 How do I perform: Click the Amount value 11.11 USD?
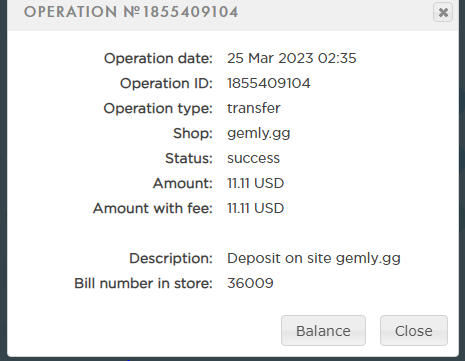pyautogui.click(x=256, y=183)
